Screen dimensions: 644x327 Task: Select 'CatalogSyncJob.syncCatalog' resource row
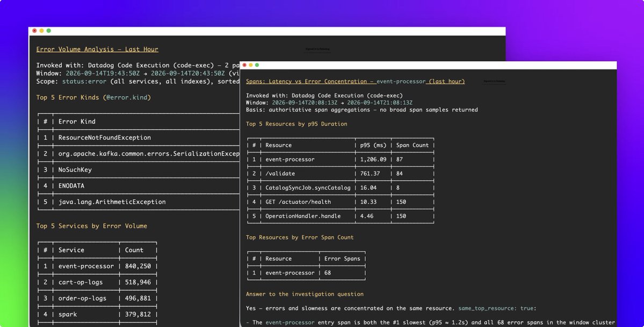point(341,188)
